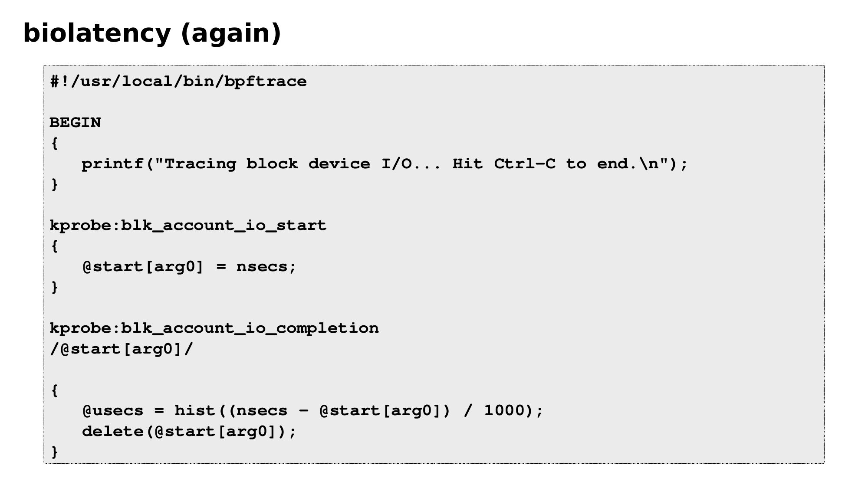Click "Ctrl-C" inside the printf string
Image resolution: width=868 pixels, height=488 pixels.
tap(524, 164)
